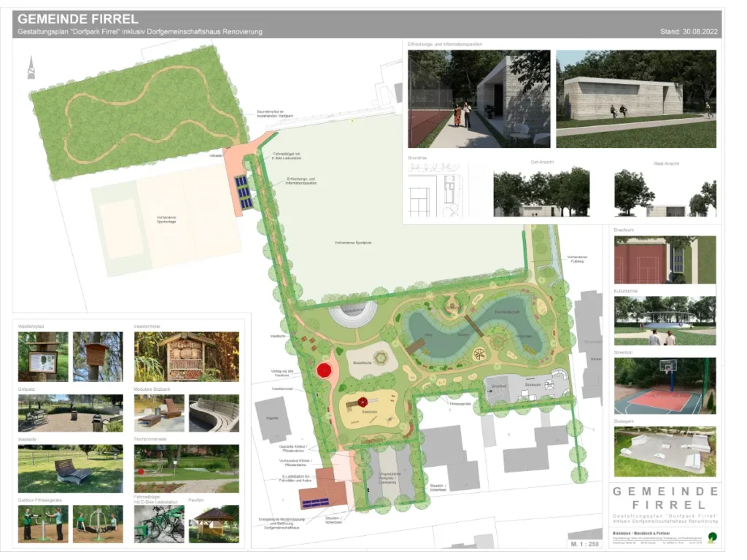Select the Waldsofa bench photo
The image size is (747, 560).
click(x=70, y=469)
